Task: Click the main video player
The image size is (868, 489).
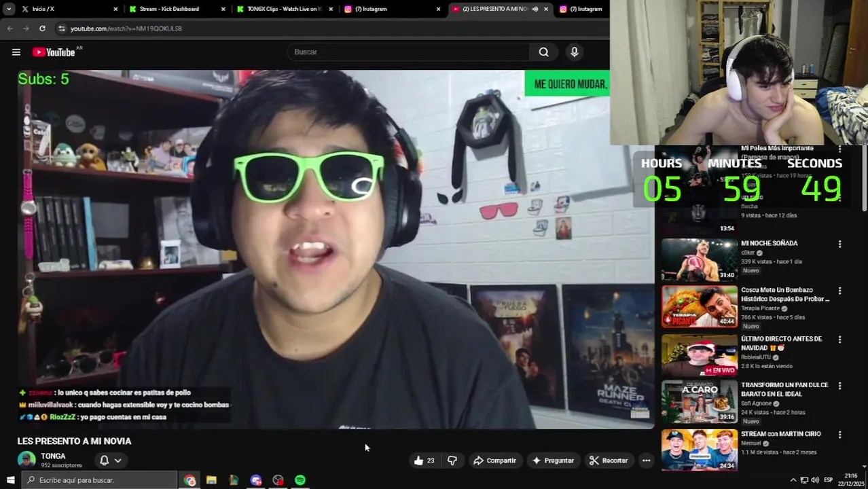Action: coord(336,249)
